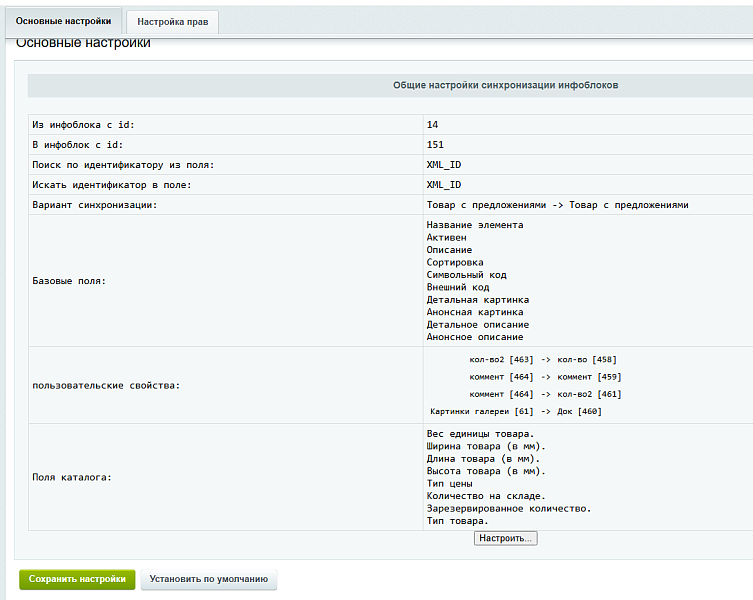Click the target infoblock id value 151
This screenshot has height=600, width=753.
pos(435,145)
